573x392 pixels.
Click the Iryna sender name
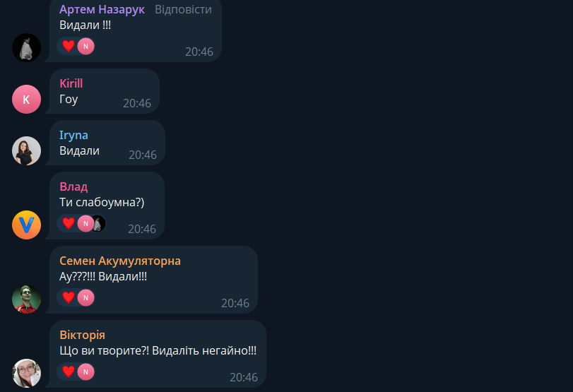click(x=73, y=135)
